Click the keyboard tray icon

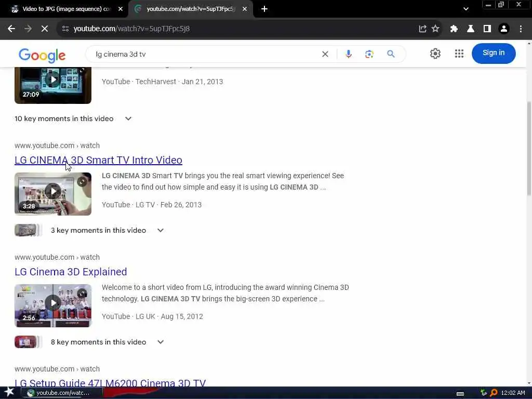460,394
